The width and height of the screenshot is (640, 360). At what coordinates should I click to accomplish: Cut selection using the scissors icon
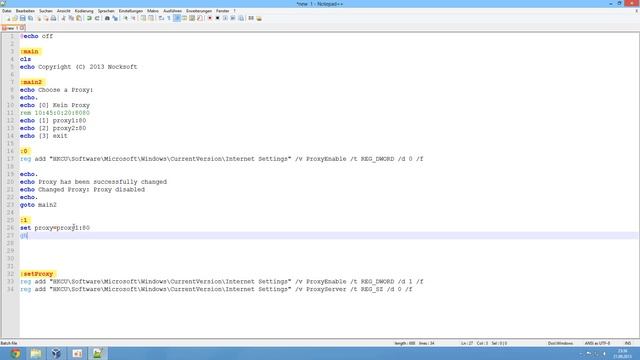(63, 18)
